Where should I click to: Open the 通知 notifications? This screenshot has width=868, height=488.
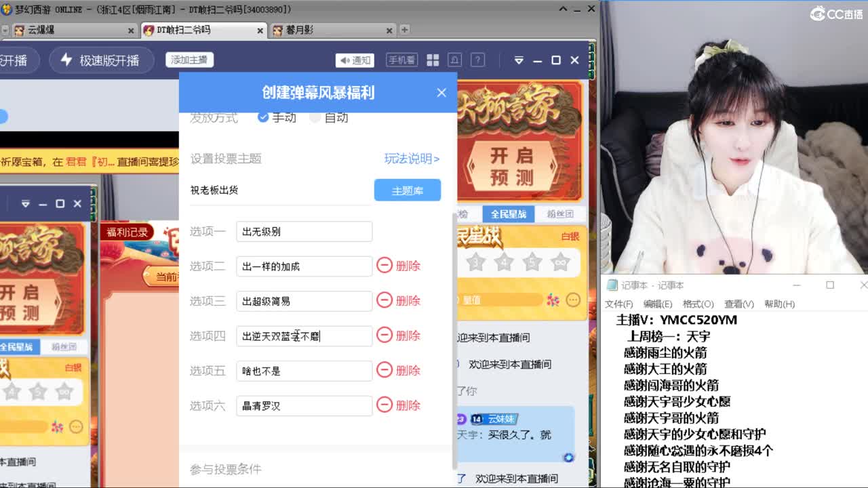tap(355, 60)
